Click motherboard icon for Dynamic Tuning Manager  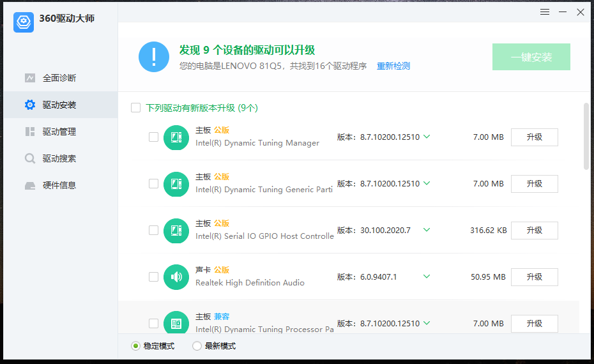[x=176, y=137]
